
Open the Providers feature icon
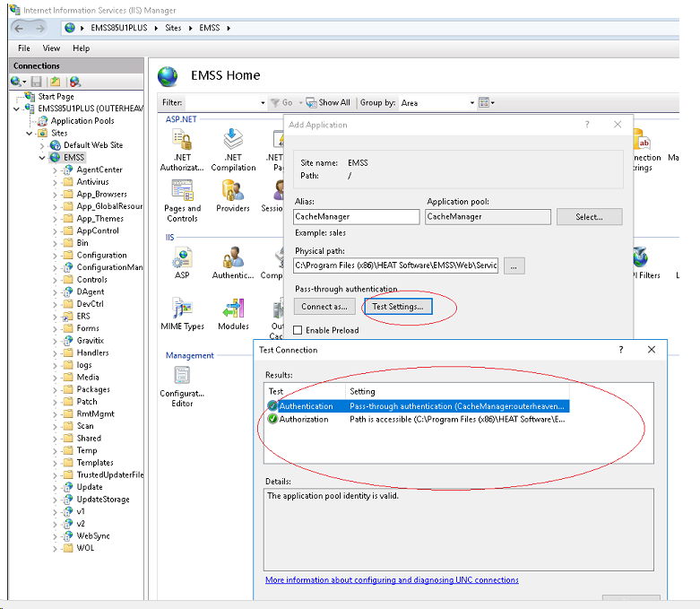point(233,192)
